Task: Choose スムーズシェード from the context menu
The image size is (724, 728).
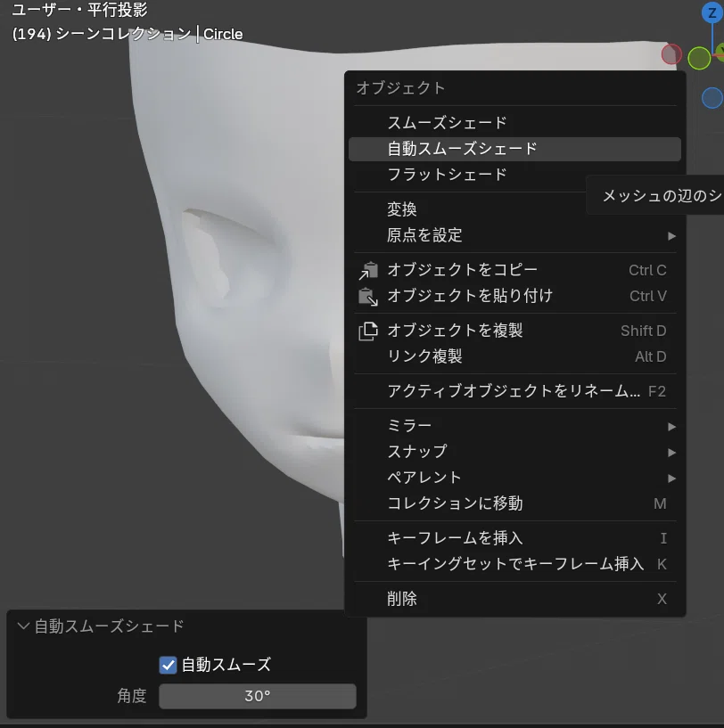Action: [514, 123]
